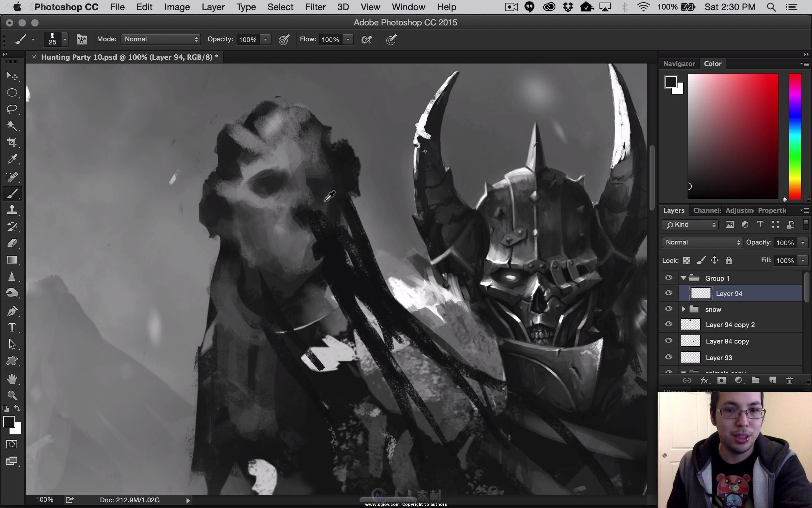Screen dimensions: 812x508
Task: Select the Custom Shape tool
Action: pos(12,361)
